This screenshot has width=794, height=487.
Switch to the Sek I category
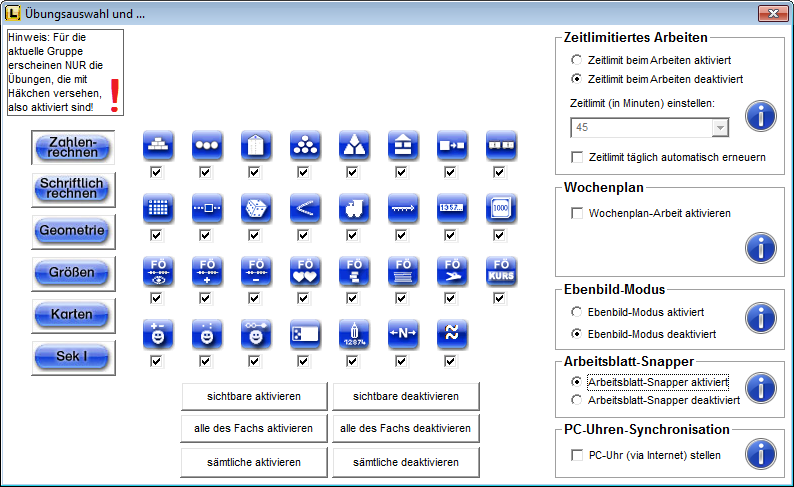pos(72,356)
